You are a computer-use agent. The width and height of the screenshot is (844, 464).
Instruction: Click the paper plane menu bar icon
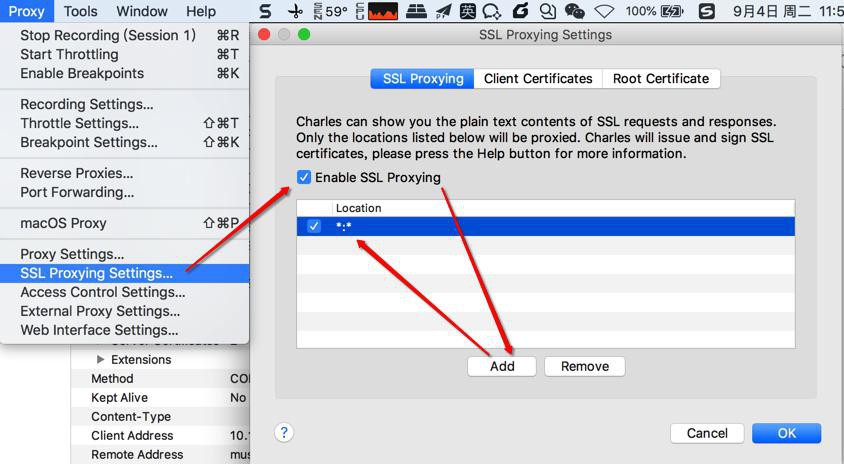444,11
